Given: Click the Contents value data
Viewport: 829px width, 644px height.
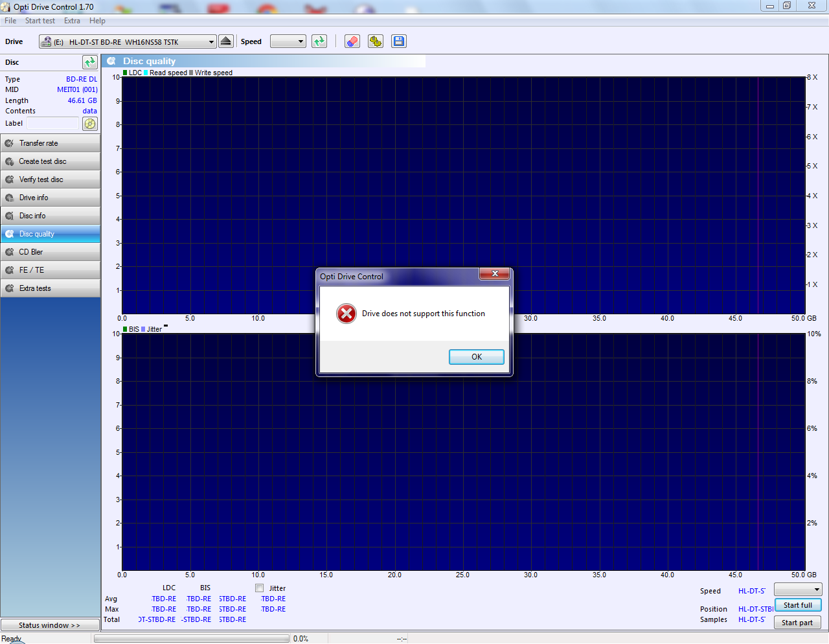Looking at the screenshot, I should pyautogui.click(x=90, y=111).
